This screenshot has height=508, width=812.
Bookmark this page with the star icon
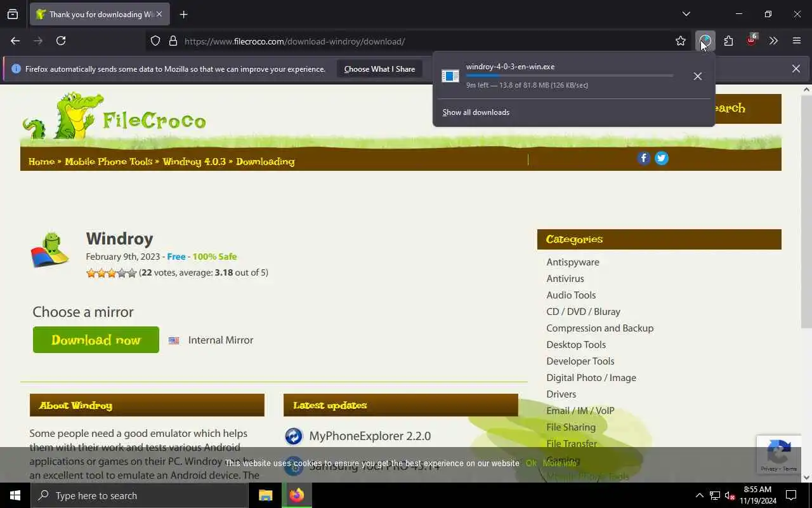pos(681,41)
